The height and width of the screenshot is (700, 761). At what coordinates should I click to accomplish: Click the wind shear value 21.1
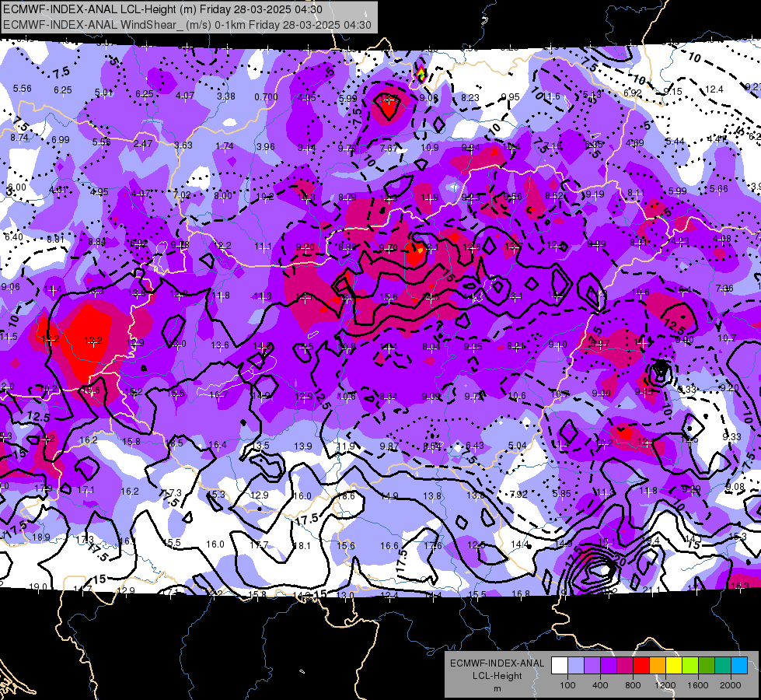point(651,590)
